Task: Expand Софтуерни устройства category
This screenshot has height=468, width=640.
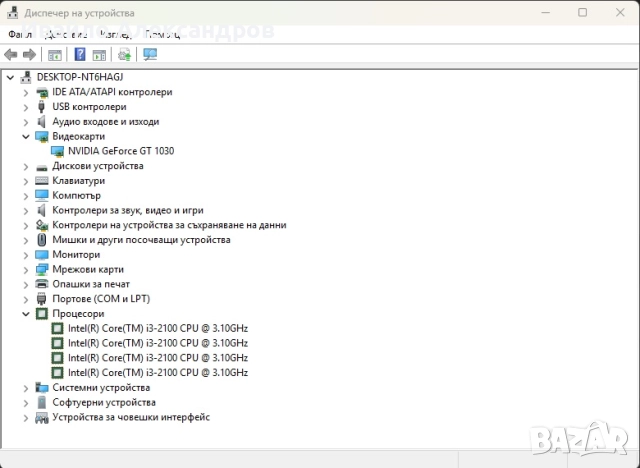Action: point(26,403)
